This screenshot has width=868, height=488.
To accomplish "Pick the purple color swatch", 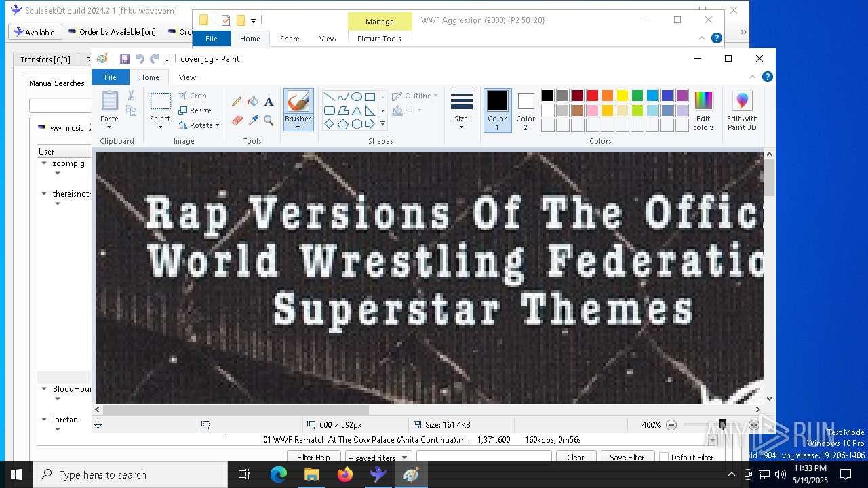I will click(x=682, y=96).
